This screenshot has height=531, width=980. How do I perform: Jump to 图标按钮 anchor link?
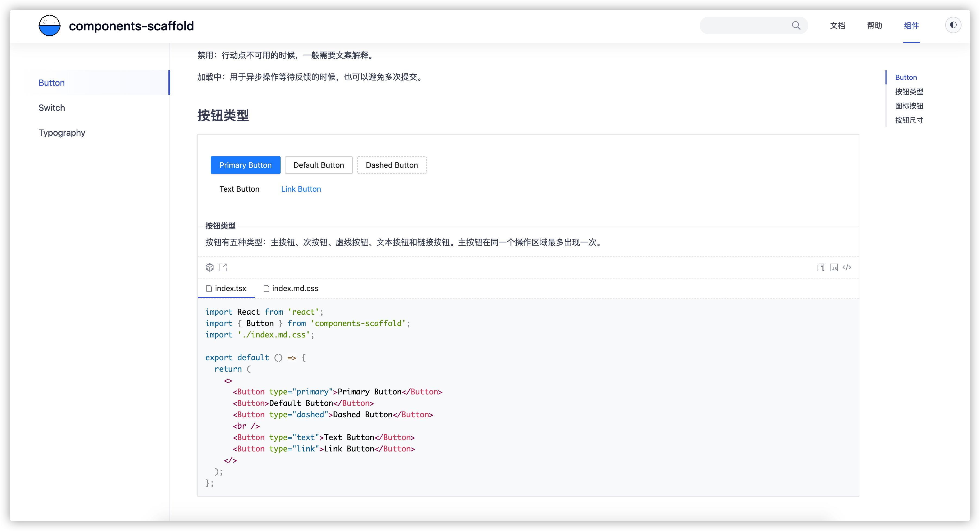(x=909, y=106)
